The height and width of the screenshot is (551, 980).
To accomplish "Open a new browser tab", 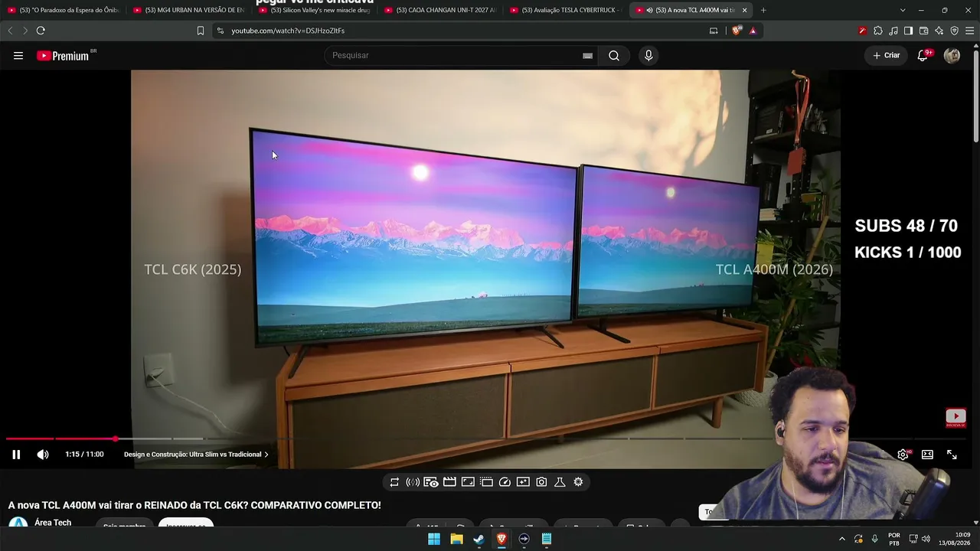I will [763, 10].
